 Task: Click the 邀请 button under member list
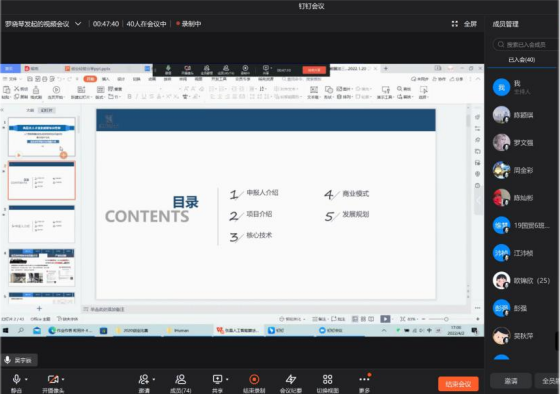click(x=511, y=381)
